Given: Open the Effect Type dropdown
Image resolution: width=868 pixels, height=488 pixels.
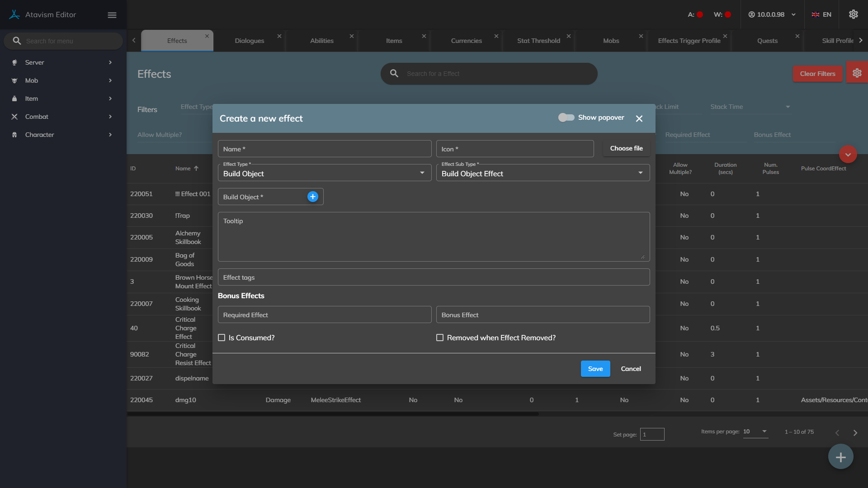Looking at the screenshot, I should [324, 174].
